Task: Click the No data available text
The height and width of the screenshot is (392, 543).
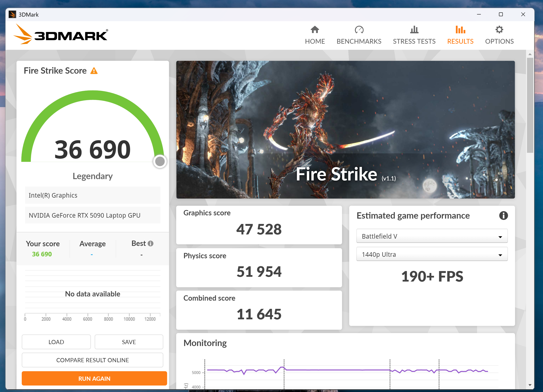Action: (92, 294)
